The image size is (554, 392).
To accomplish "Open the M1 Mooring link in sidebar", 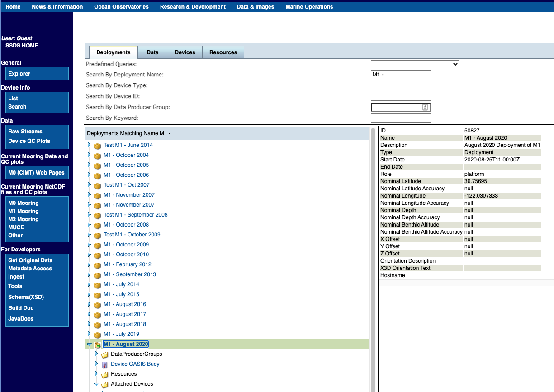I will (x=24, y=211).
